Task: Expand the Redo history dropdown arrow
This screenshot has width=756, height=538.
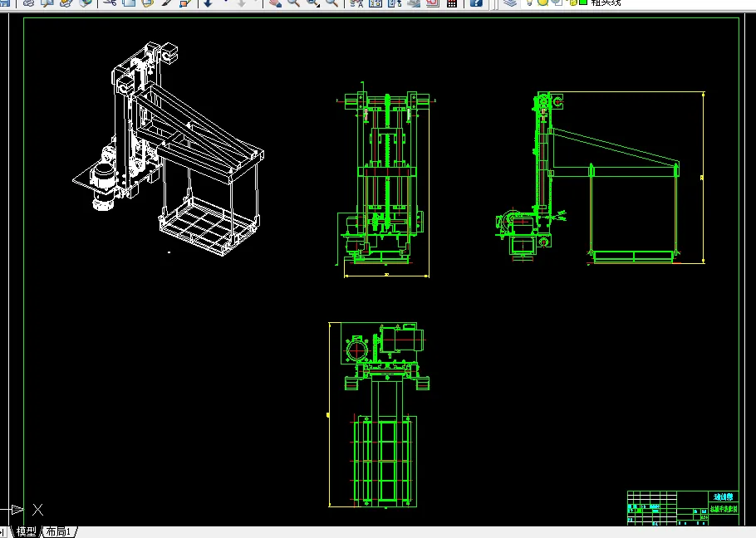Action: pos(257,2)
